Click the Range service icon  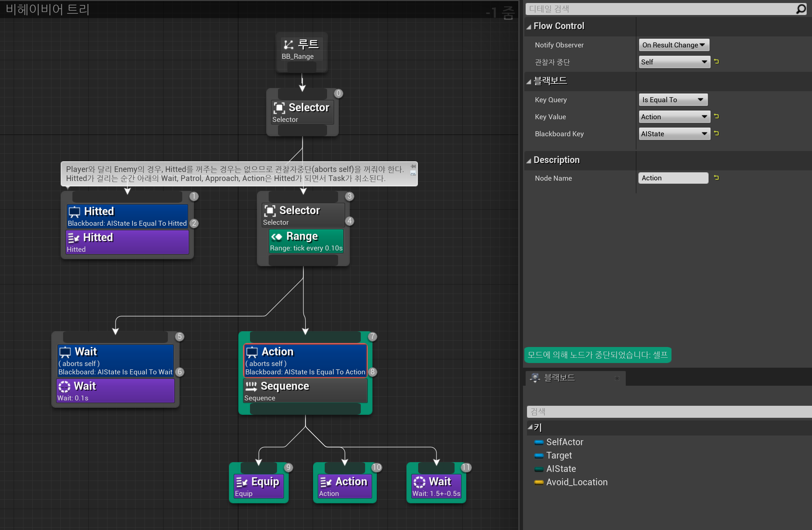[277, 237]
